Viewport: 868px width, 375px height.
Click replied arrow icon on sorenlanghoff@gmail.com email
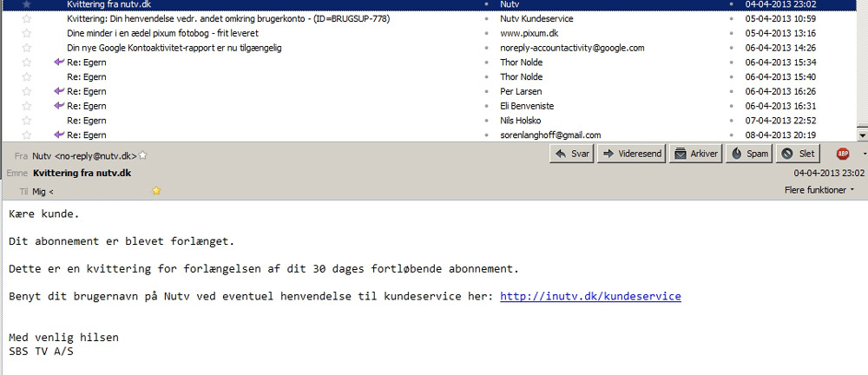(59, 134)
